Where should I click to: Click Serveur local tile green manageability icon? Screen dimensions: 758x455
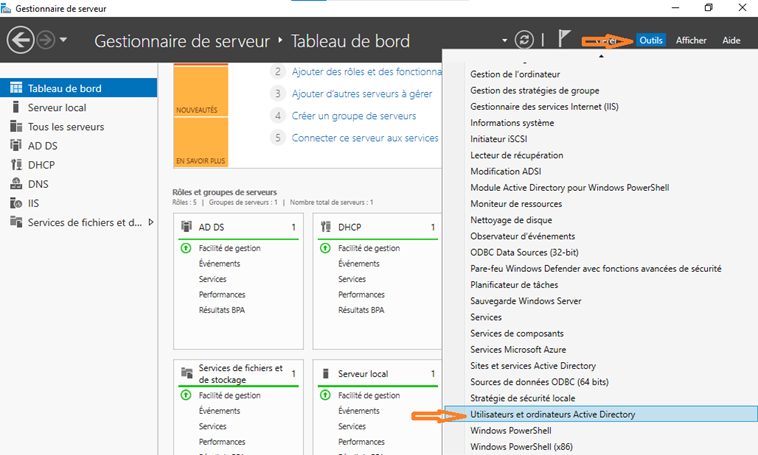[325, 395]
